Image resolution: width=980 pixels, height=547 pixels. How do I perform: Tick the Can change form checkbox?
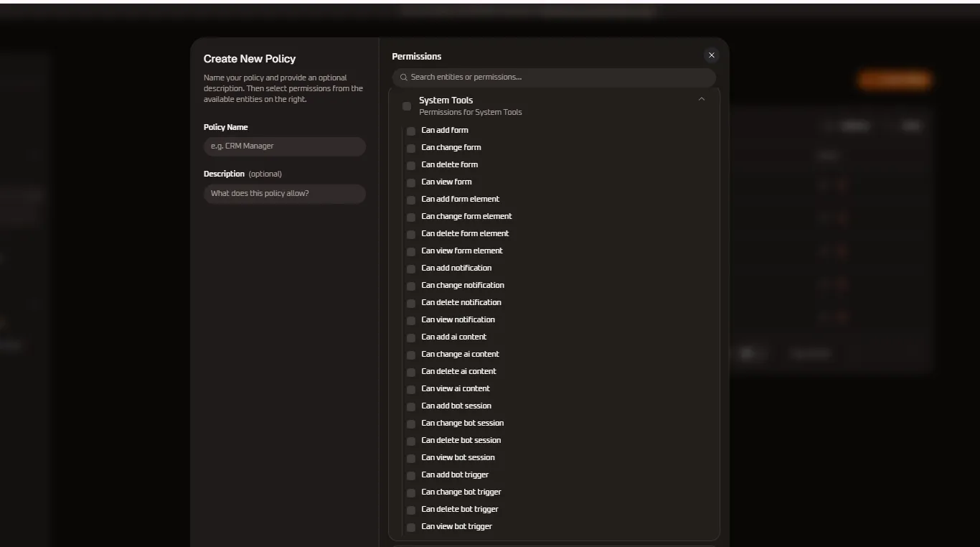[411, 149]
